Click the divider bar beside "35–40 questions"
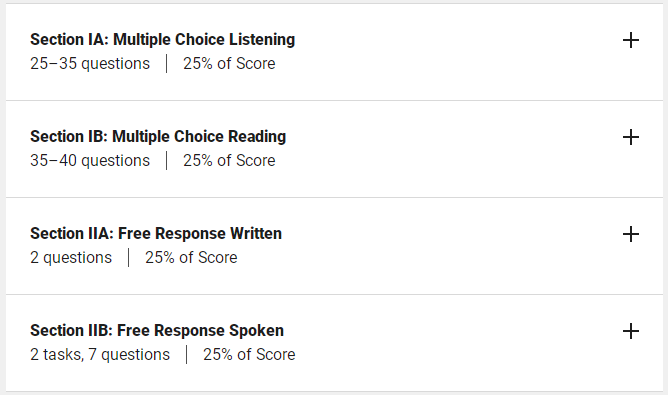This screenshot has width=668, height=395. pos(167,161)
